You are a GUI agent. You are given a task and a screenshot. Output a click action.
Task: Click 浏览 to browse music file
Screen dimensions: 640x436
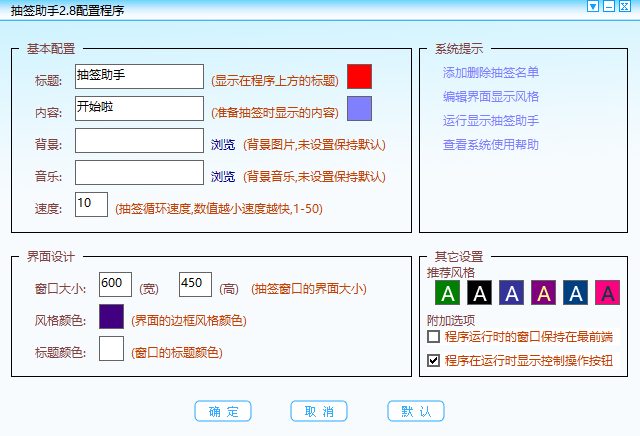(223, 177)
